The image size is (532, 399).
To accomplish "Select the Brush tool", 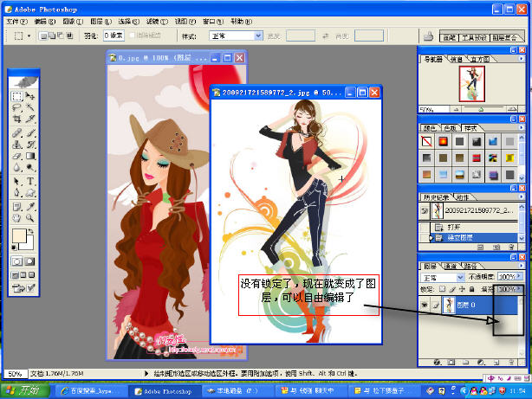I will point(30,133).
